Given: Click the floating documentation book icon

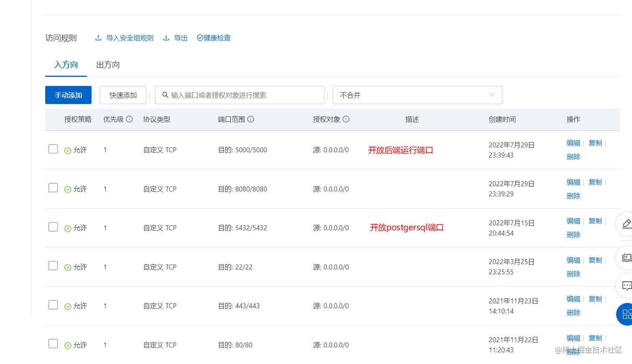Looking at the screenshot, I should [x=626, y=258].
